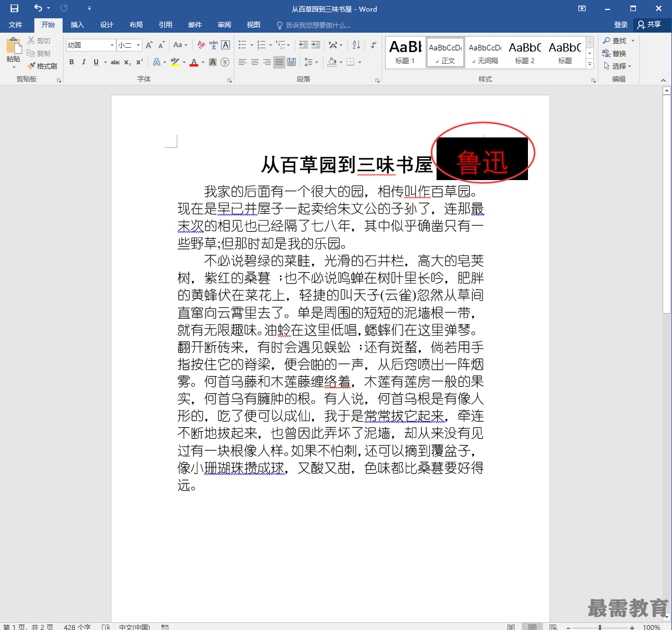672x630 pixels.
Task: Increase paragraph indent
Action: coord(316,45)
